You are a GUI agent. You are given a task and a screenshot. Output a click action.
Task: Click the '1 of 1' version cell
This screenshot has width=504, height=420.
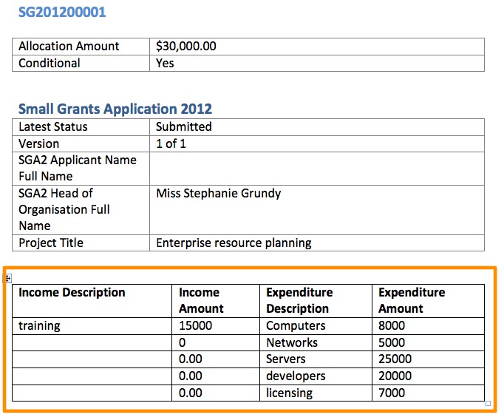pos(171,143)
